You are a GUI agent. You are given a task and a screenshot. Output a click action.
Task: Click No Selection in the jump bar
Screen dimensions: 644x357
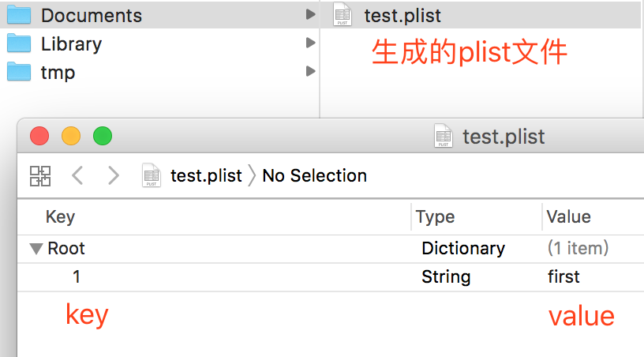click(x=314, y=175)
